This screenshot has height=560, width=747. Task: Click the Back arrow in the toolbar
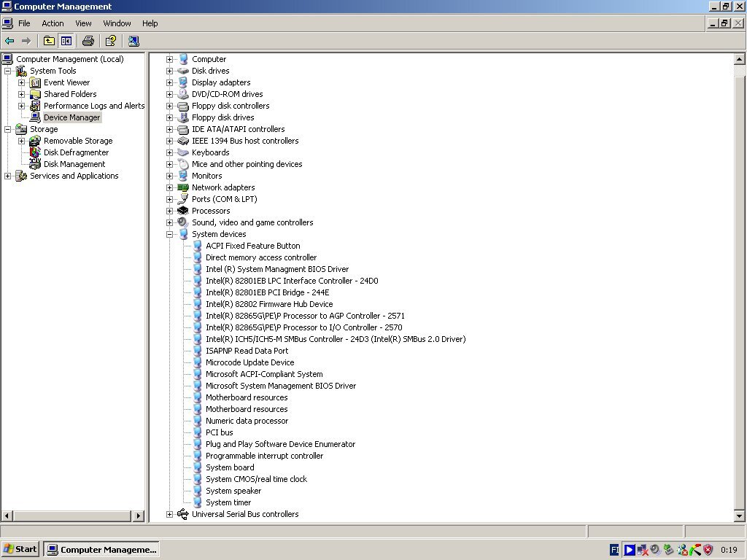(9, 41)
